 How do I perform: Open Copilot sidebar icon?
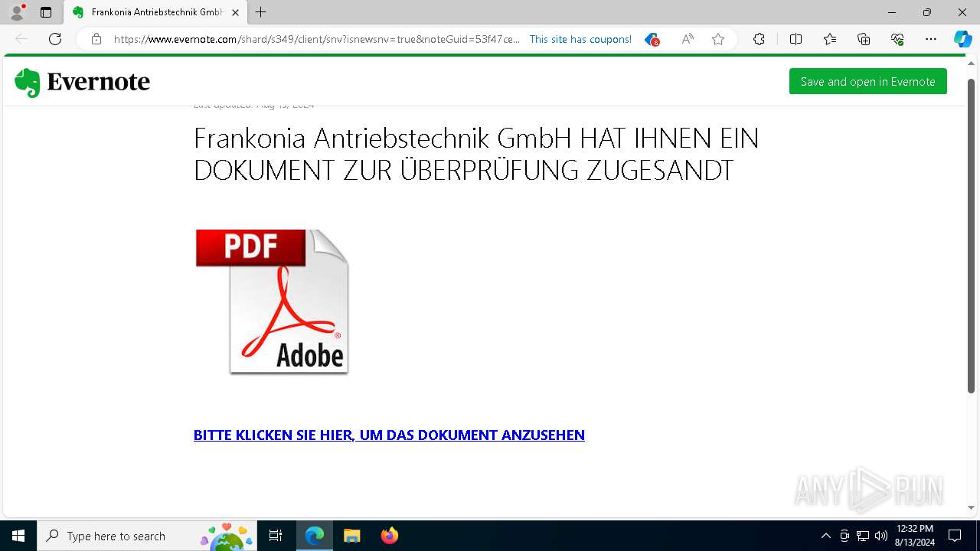coord(962,39)
